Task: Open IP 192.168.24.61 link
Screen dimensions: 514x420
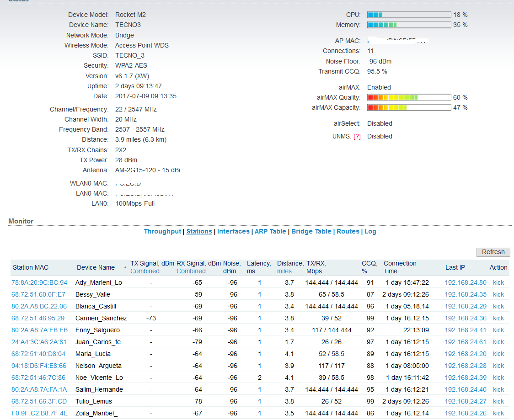Action: click(x=466, y=342)
